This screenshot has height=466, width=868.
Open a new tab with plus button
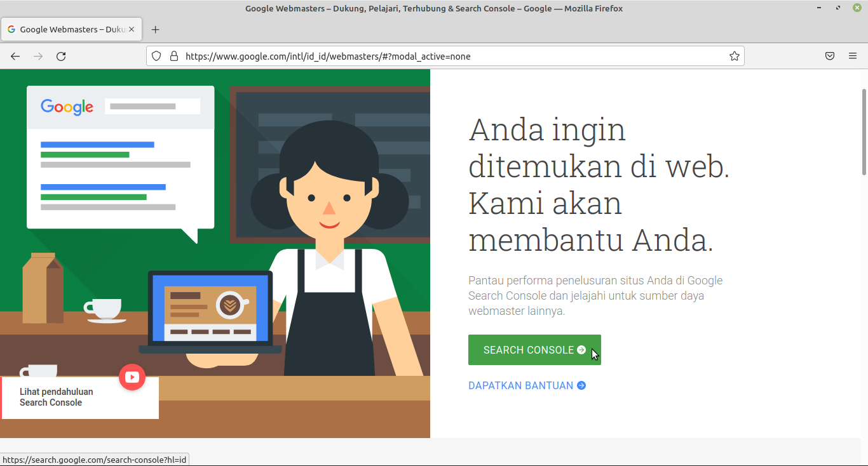pos(155,29)
